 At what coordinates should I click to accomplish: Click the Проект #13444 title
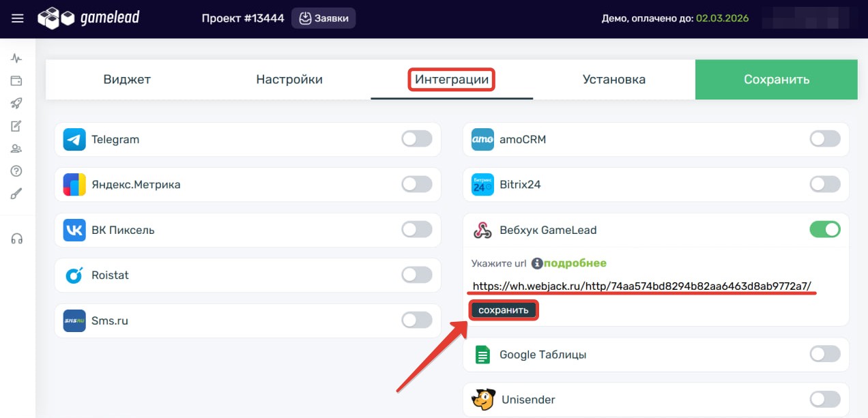pos(243,18)
